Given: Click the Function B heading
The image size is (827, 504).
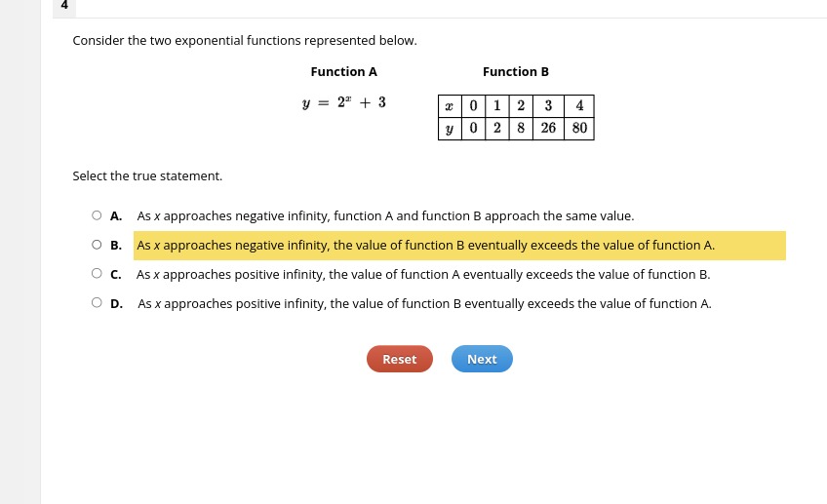Looking at the screenshot, I should click(516, 72).
